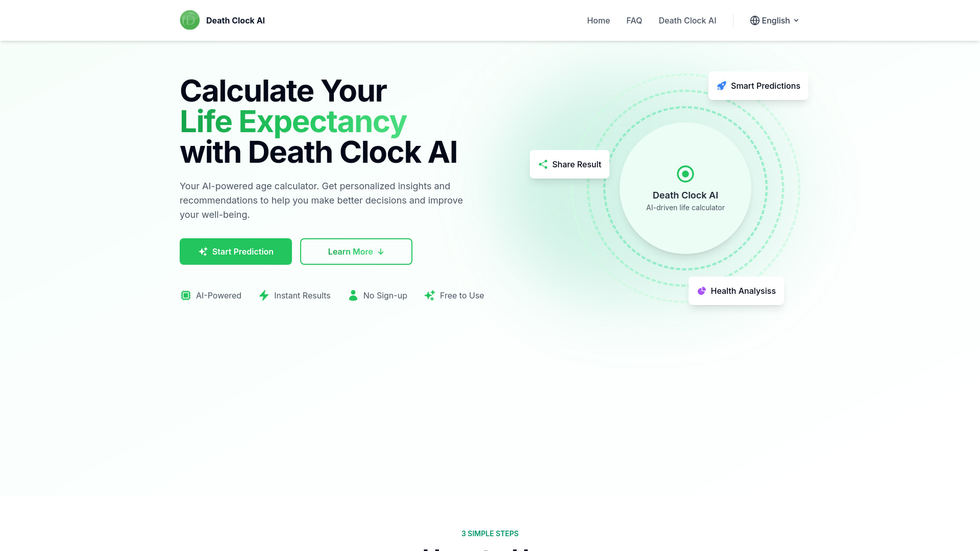Click the Learn More outlined button
The height and width of the screenshot is (551, 980).
[x=356, y=252]
